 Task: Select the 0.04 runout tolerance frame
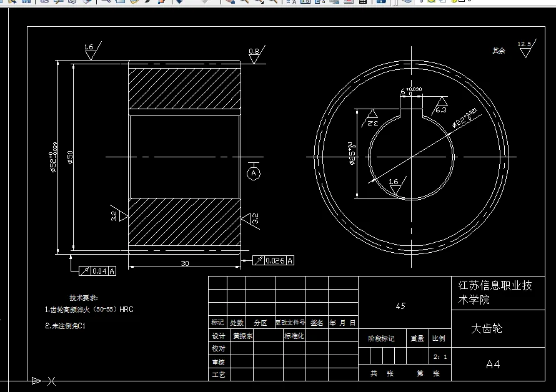(97, 271)
